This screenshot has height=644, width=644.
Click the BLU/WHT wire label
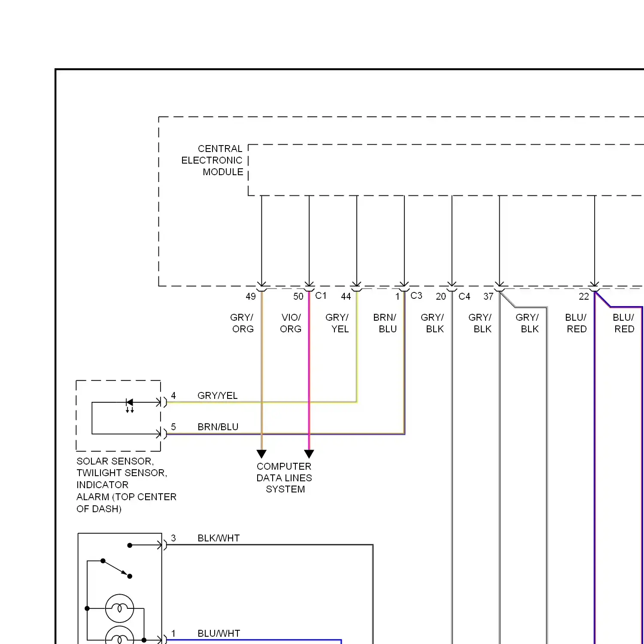(219, 633)
